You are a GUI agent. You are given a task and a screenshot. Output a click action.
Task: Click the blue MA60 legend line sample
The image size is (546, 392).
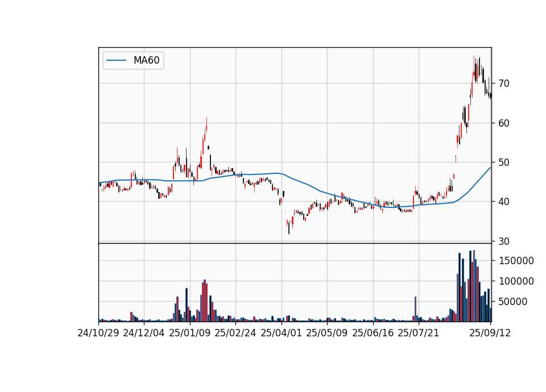[x=116, y=61]
